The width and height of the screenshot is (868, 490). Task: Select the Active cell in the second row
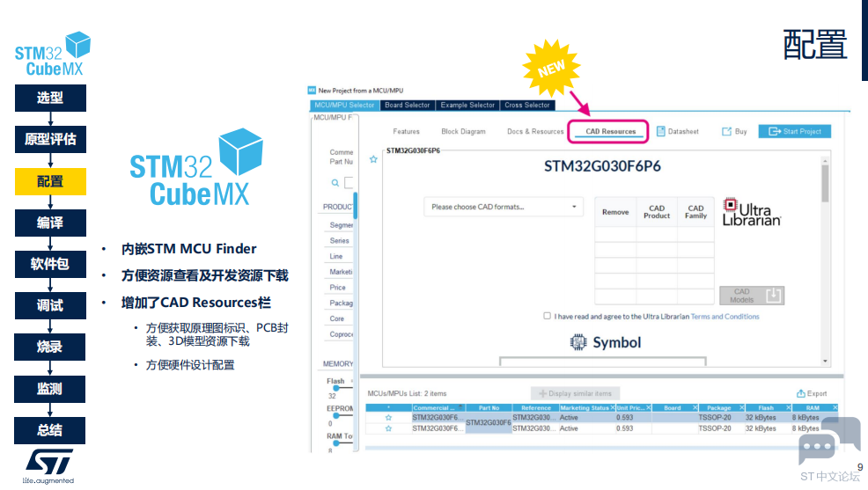point(586,428)
